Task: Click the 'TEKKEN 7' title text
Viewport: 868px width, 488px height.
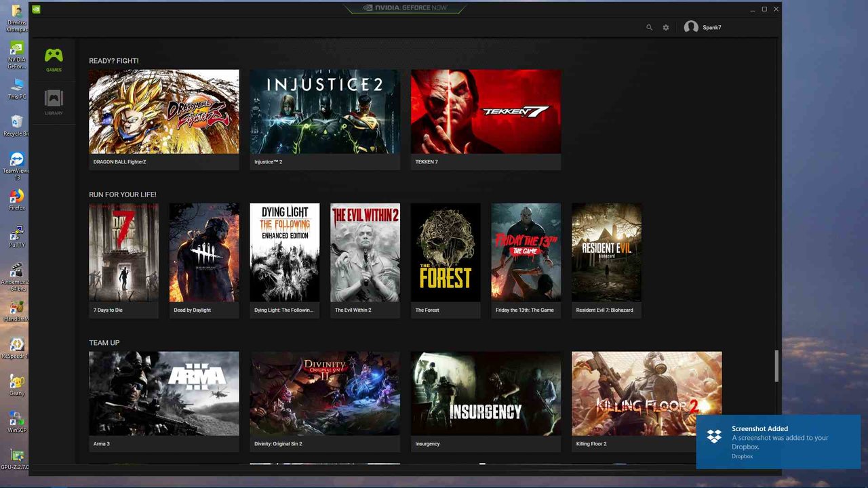Action: [x=427, y=162]
